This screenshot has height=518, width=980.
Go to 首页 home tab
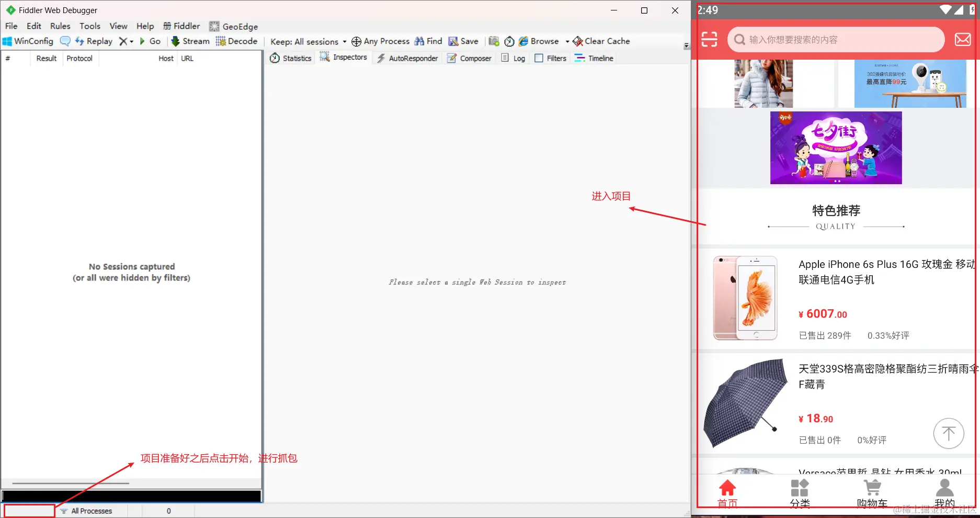tap(727, 493)
